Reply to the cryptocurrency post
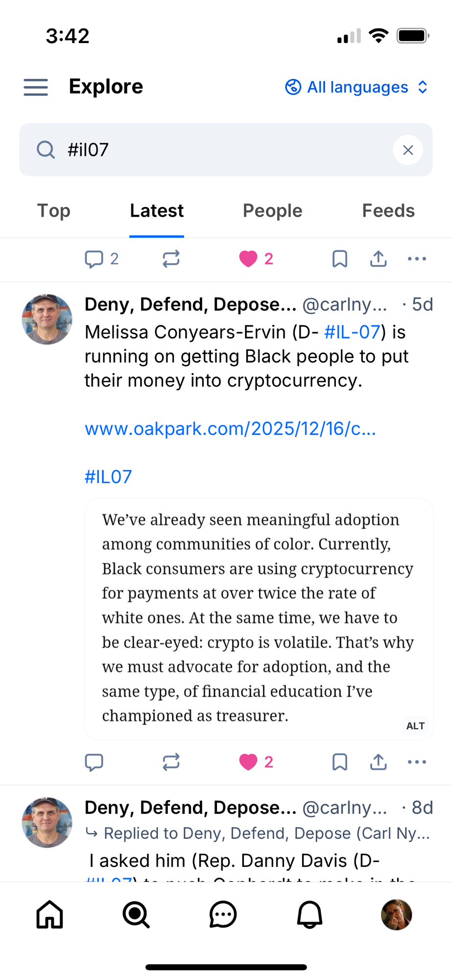The height and width of the screenshot is (980, 452). [94, 762]
